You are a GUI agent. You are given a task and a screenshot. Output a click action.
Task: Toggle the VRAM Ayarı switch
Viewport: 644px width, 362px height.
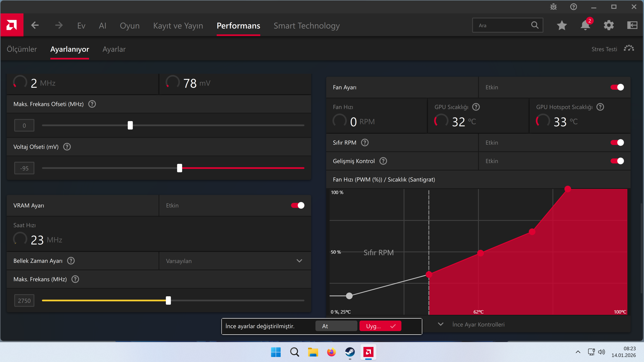tap(298, 205)
